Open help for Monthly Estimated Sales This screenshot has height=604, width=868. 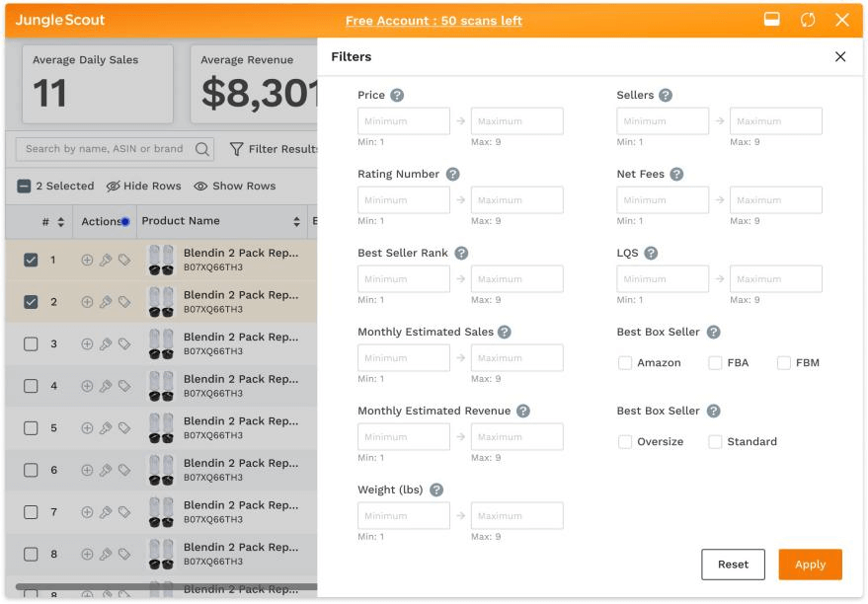pyautogui.click(x=505, y=332)
